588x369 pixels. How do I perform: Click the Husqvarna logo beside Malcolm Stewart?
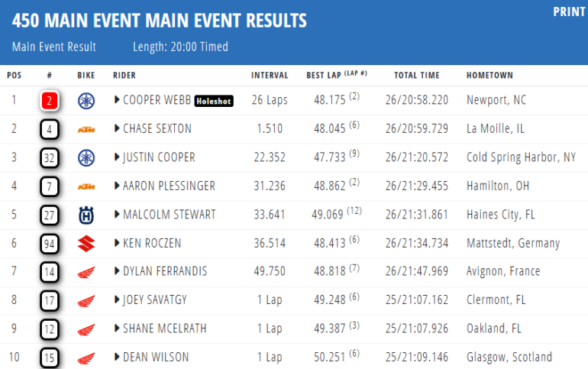pyautogui.click(x=86, y=215)
